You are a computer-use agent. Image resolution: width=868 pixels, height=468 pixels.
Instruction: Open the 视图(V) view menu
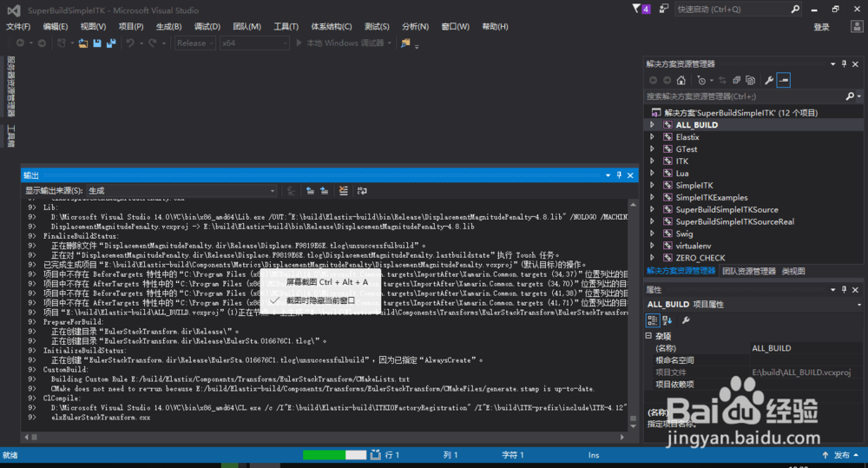(93, 27)
